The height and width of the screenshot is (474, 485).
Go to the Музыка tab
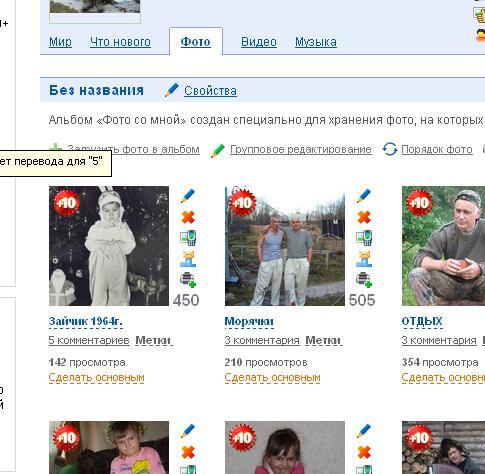pos(316,42)
